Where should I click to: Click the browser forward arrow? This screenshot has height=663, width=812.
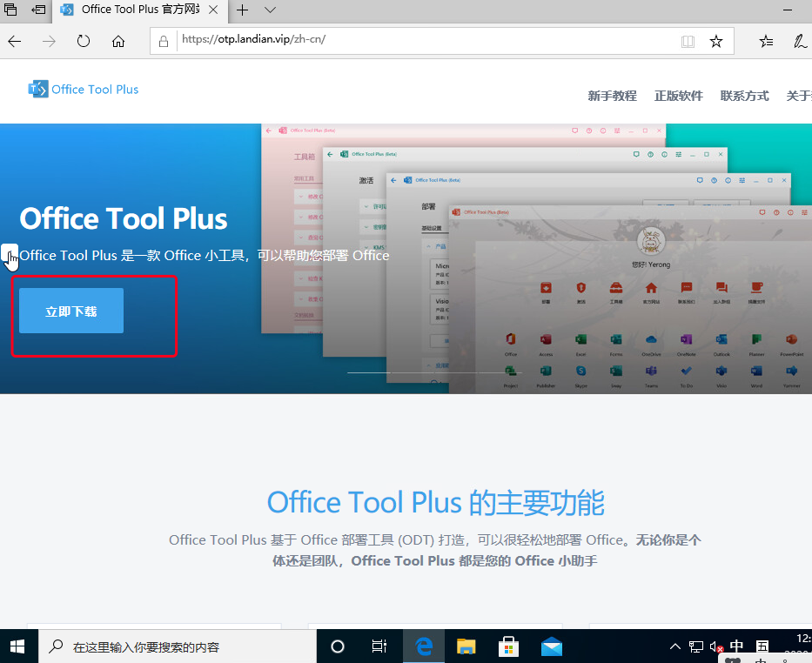49,42
